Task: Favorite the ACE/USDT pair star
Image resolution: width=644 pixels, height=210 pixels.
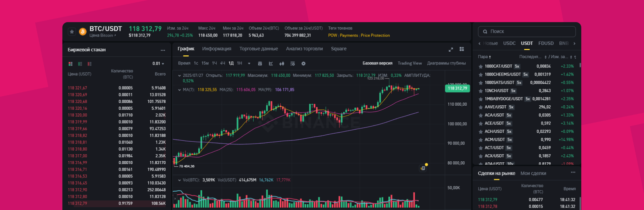Action: point(480,123)
